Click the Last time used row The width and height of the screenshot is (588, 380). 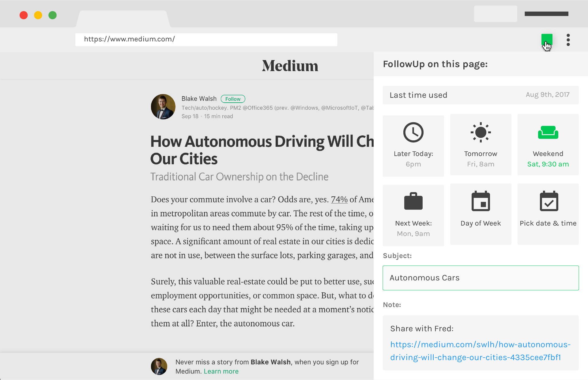(481, 95)
